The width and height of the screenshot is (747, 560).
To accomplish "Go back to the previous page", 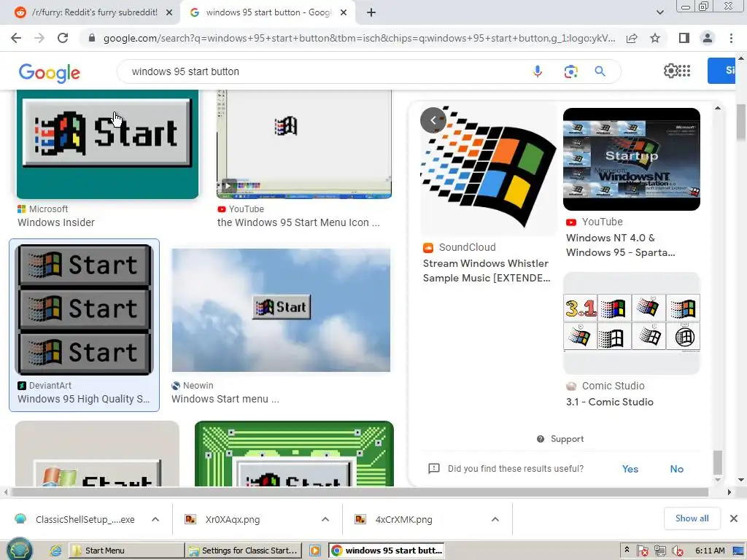I will click(16, 38).
